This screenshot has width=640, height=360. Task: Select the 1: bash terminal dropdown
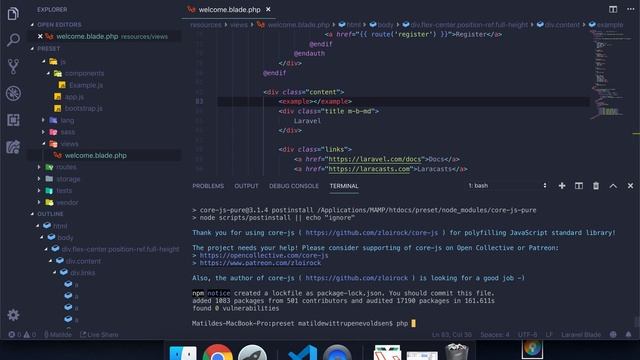[507, 186]
